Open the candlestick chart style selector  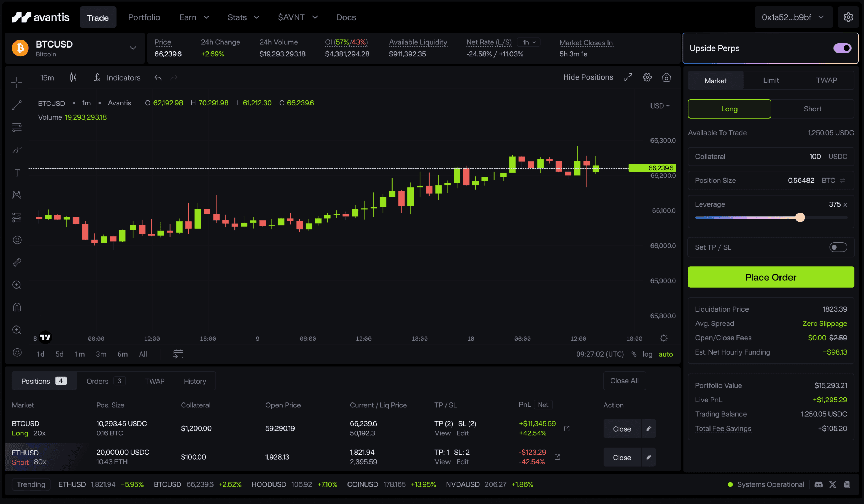pos(73,77)
